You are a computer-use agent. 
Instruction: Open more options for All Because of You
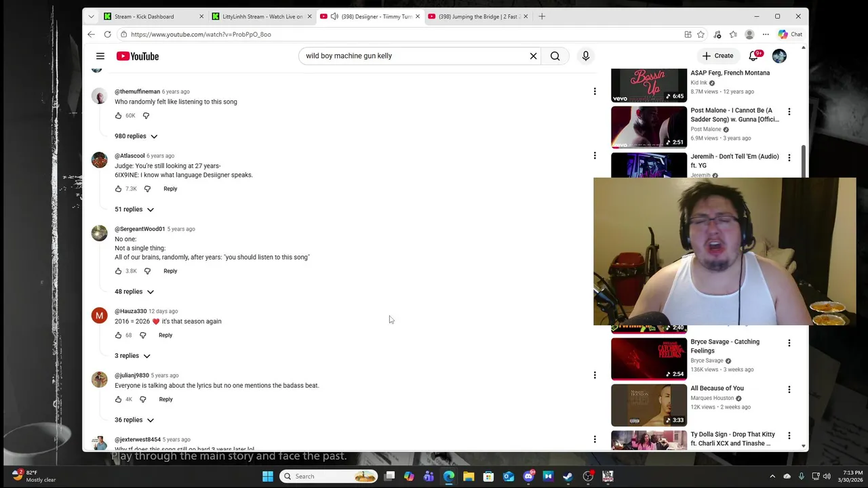pos(789,390)
